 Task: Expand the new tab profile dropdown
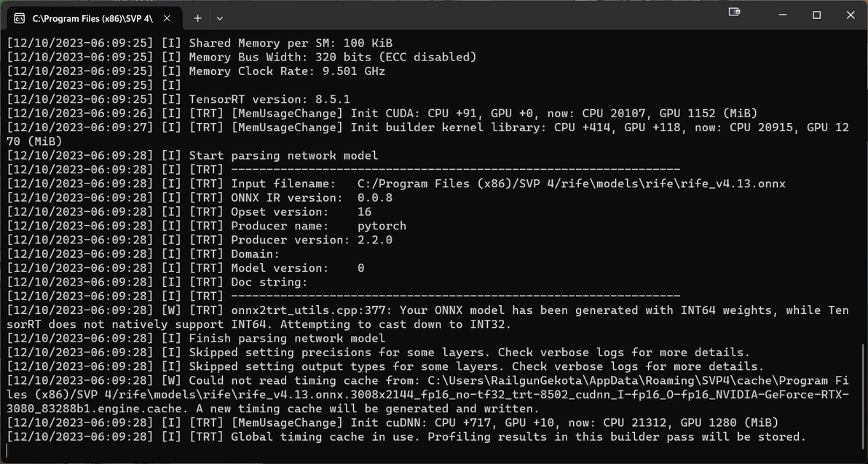tap(219, 17)
